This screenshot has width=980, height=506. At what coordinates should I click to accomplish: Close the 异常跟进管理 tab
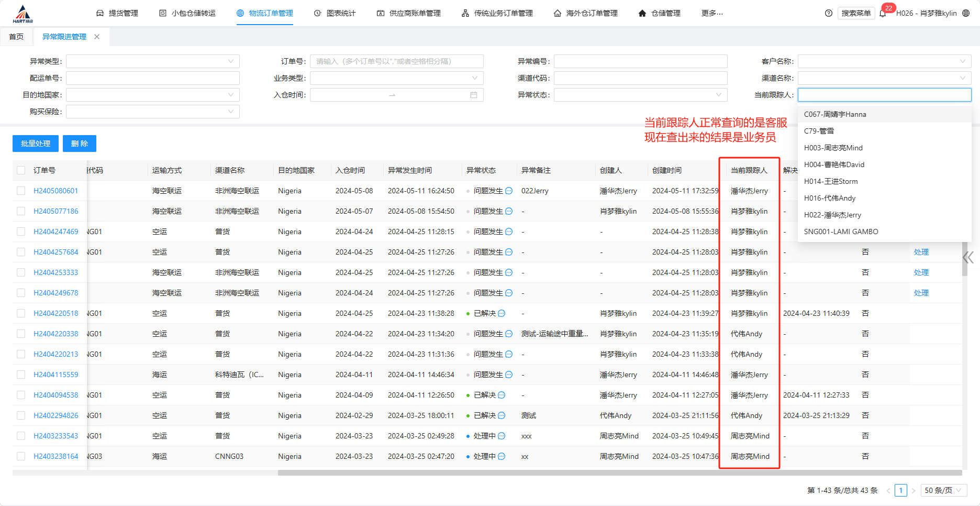tap(97, 37)
